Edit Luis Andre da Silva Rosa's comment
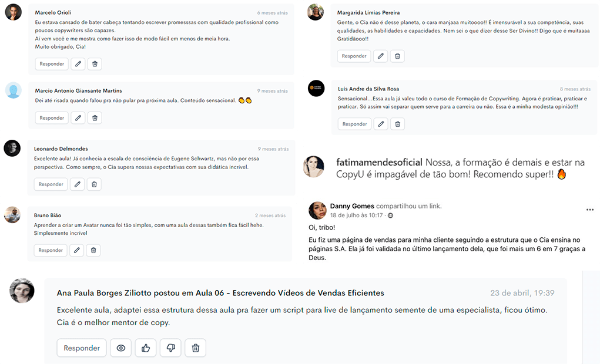 (381, 124)
